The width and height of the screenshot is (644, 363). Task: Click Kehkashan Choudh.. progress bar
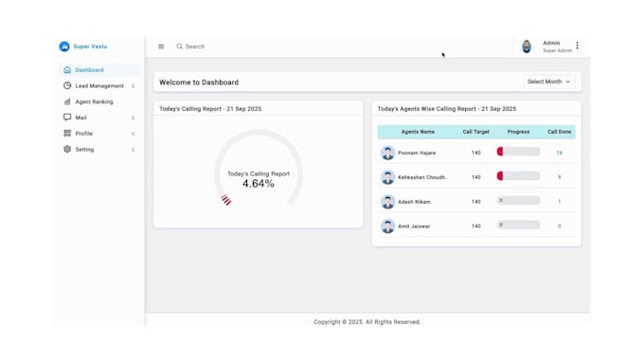pos(518,176)
